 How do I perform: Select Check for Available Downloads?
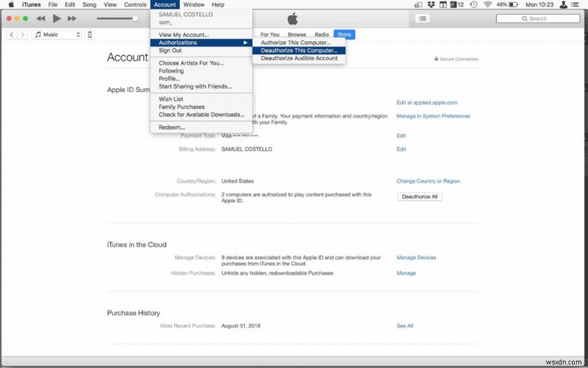pos(201,115)
